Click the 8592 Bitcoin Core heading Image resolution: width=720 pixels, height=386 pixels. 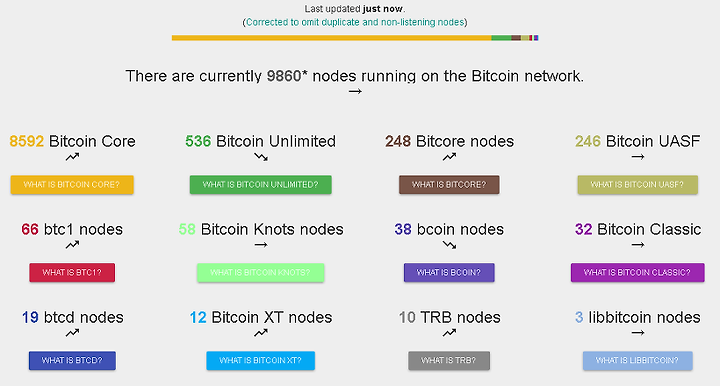coord(73,141)
